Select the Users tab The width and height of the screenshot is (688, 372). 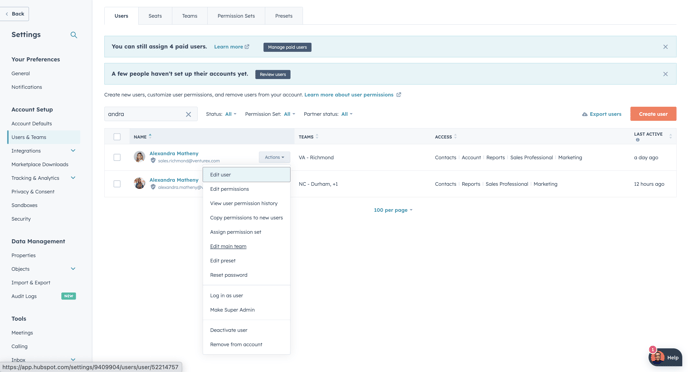tap(121, 16)
